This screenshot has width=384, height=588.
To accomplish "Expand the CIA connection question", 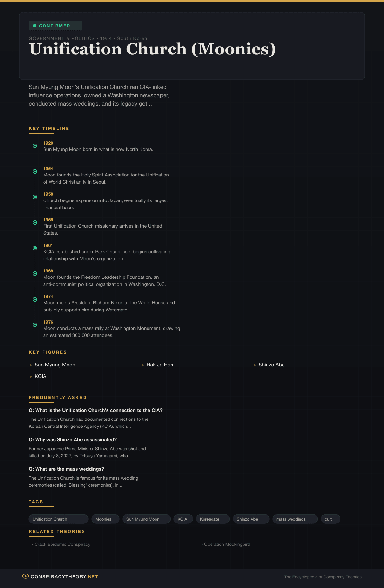I will pyautogui.click(x=96, y=410).
